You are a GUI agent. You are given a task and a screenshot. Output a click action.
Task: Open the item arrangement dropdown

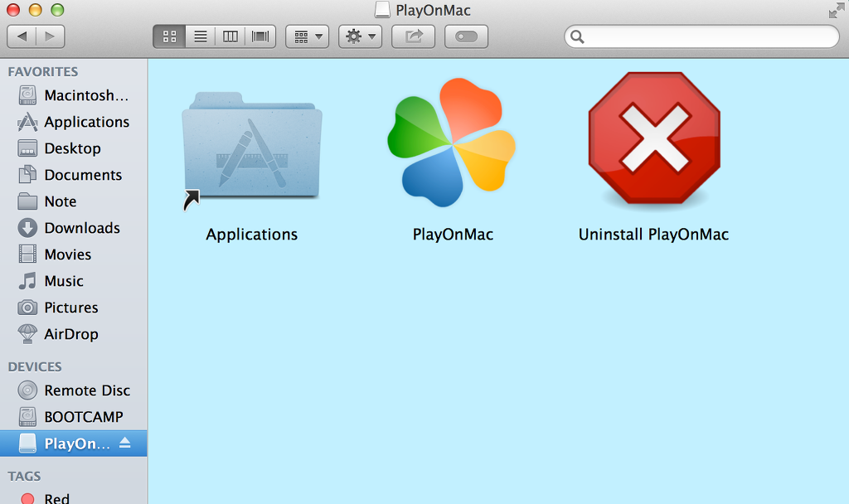308,36
